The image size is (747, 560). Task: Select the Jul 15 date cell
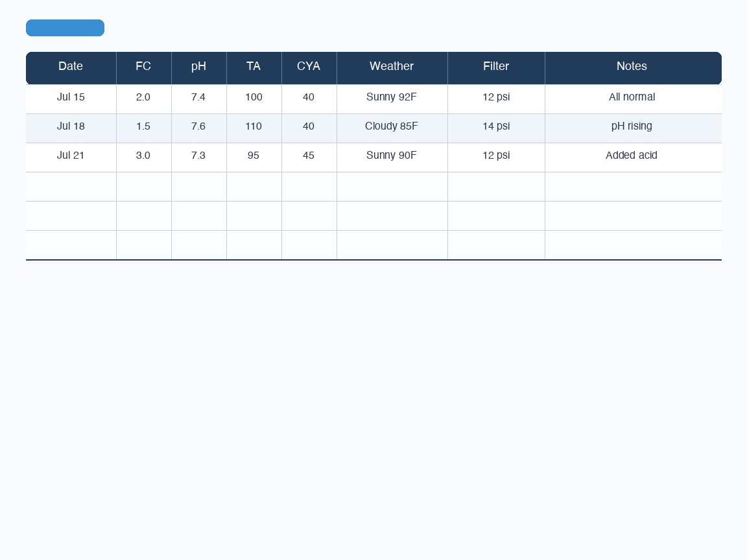coord(71,99)
